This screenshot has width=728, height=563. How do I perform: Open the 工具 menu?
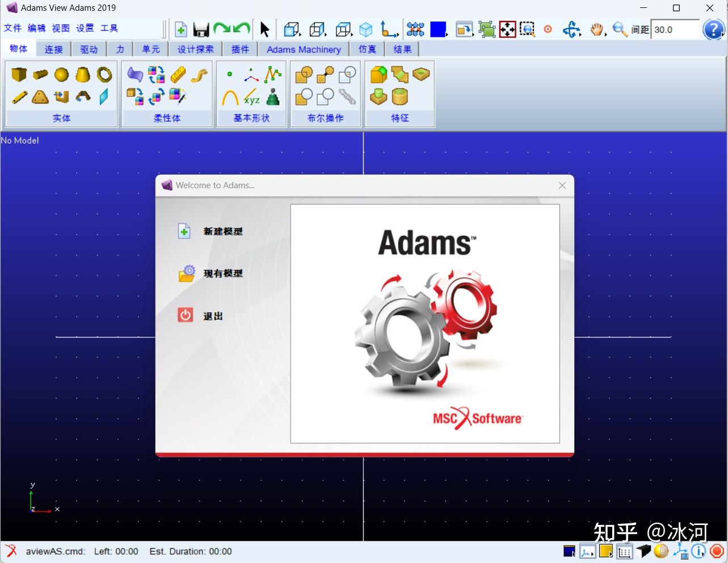(x=109, y=28)
